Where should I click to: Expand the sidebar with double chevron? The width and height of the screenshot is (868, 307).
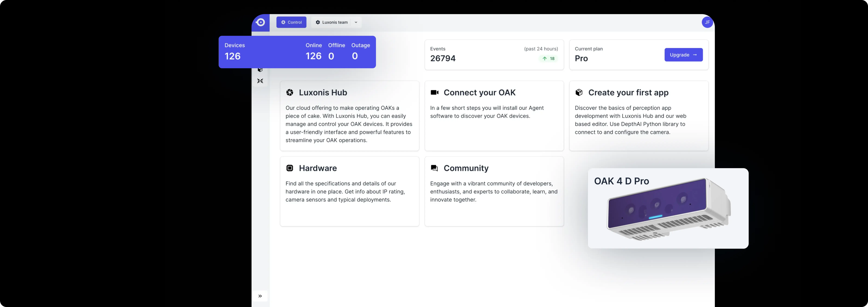click(260, 296)
